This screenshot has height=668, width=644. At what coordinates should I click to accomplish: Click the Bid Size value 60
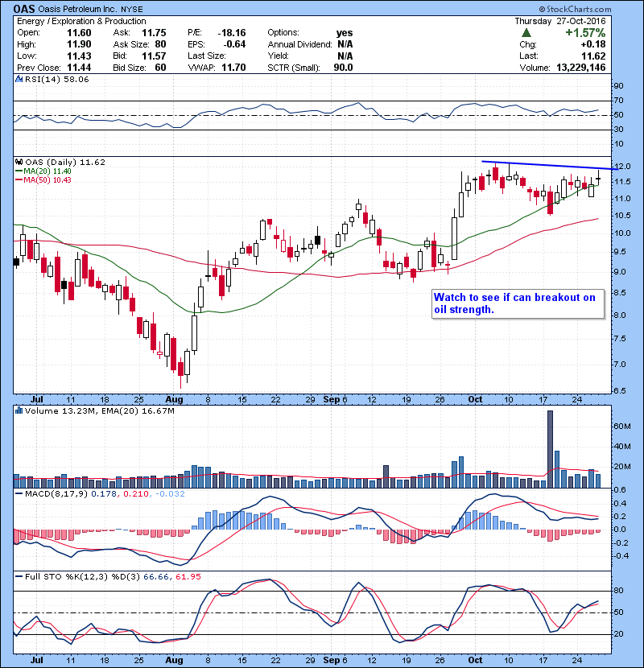coord(160,68)
